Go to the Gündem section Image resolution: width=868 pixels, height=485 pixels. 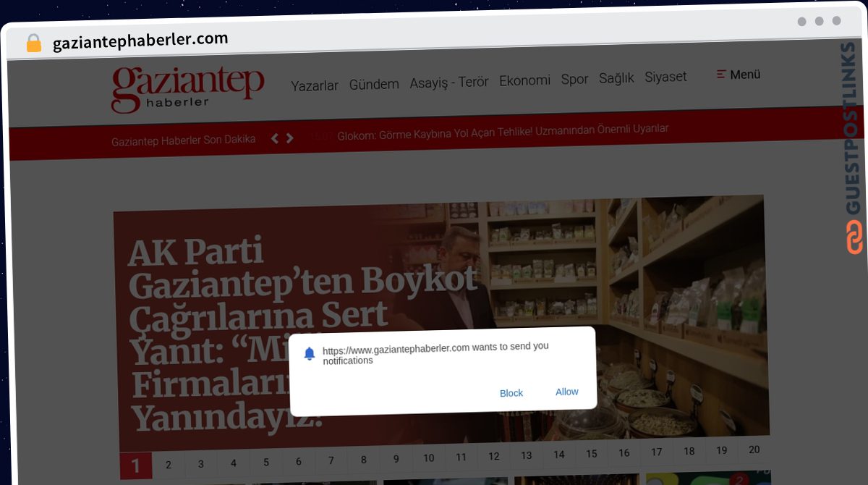[x=374, y=84]
